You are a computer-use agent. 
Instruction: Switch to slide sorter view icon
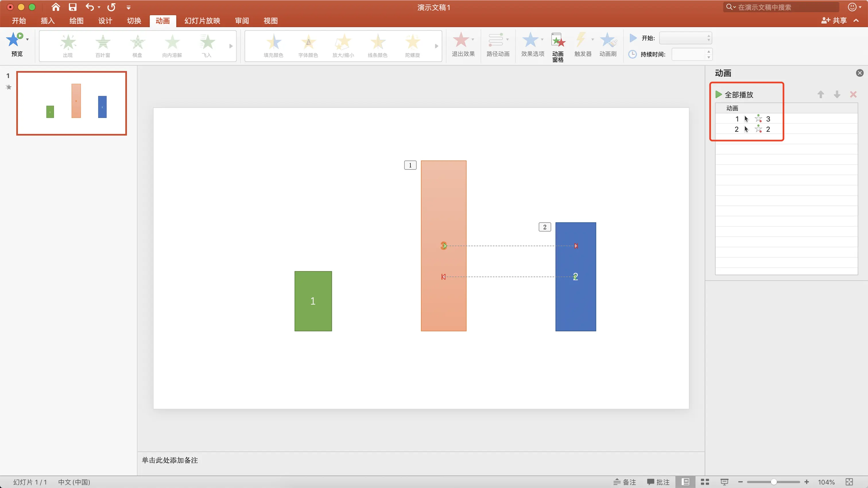point(705,482)
